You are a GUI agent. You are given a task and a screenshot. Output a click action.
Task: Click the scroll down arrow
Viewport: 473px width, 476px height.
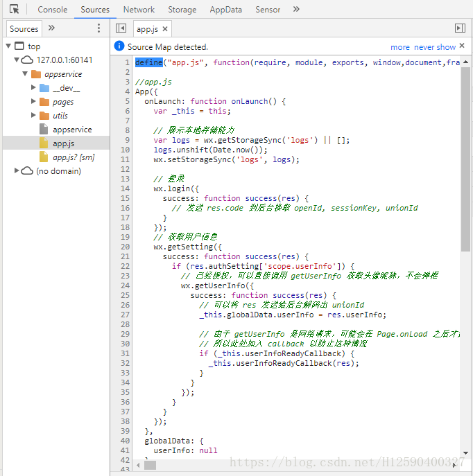465,453
